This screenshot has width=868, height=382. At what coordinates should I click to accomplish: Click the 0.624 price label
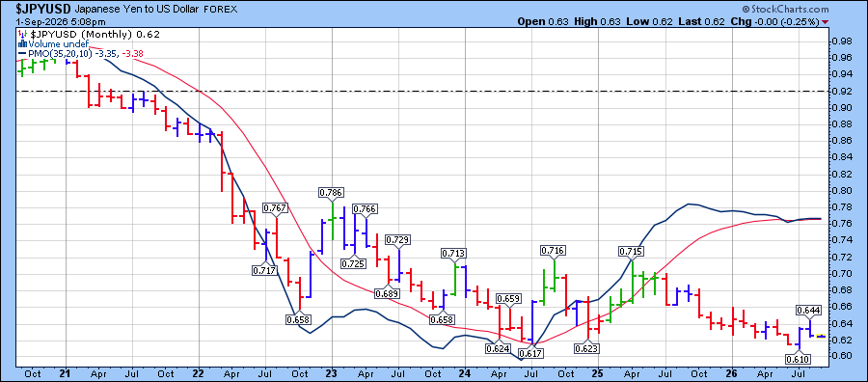(499, 349)
